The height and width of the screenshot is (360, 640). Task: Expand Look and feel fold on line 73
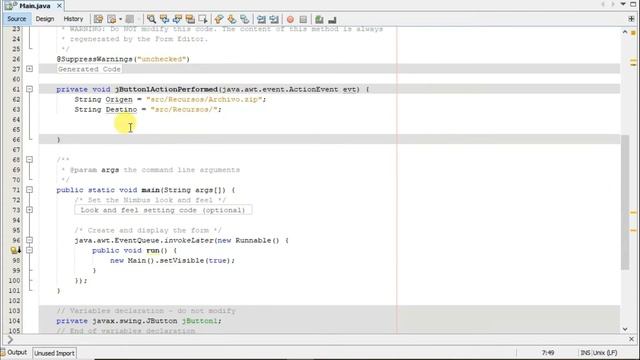[x=29, y=210]
